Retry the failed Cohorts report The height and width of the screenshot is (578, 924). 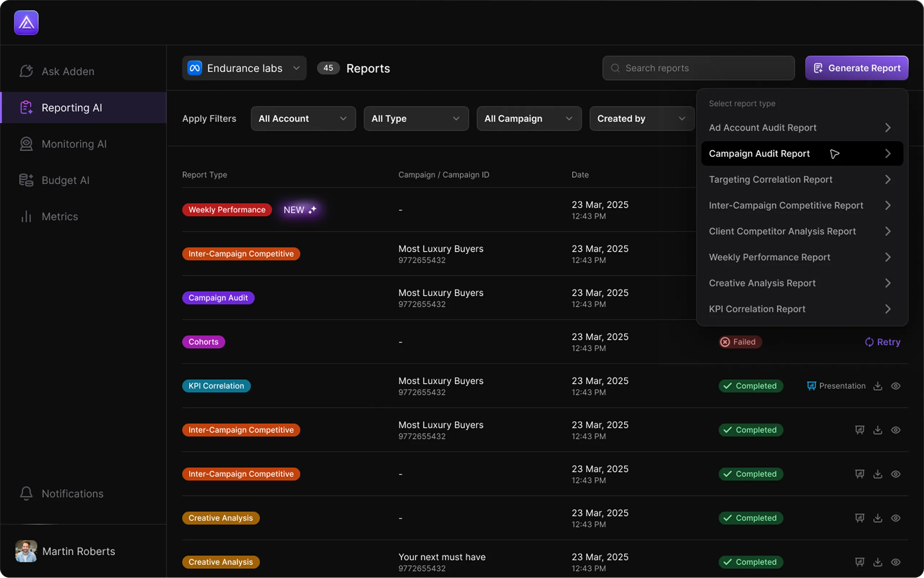tap(883, 342)
